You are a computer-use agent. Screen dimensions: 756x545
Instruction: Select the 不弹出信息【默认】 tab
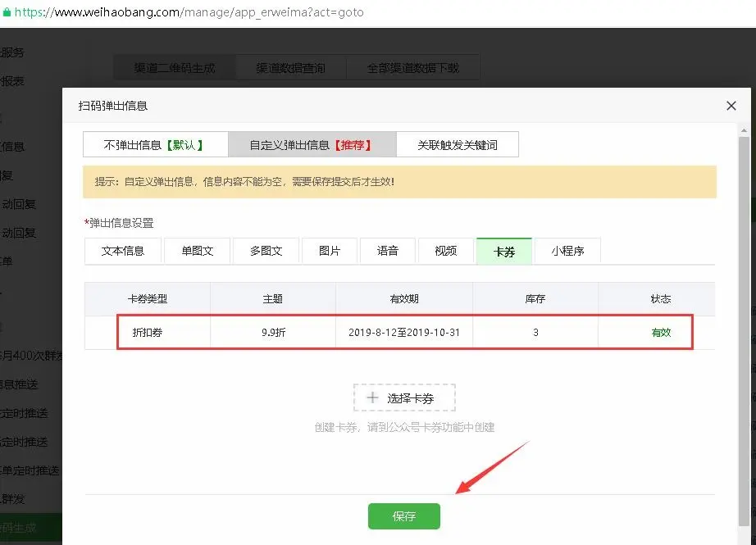click(x=155, y=144)
